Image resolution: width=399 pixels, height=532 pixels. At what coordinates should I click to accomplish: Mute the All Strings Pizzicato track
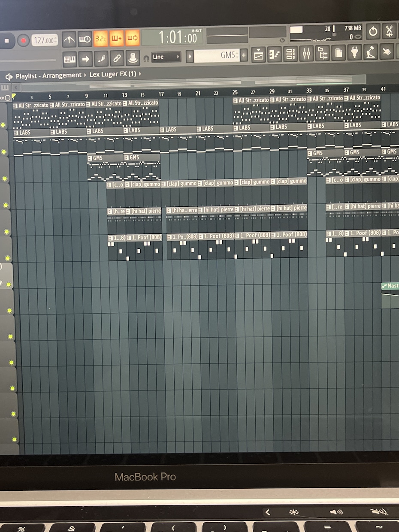tap(3, 125)
